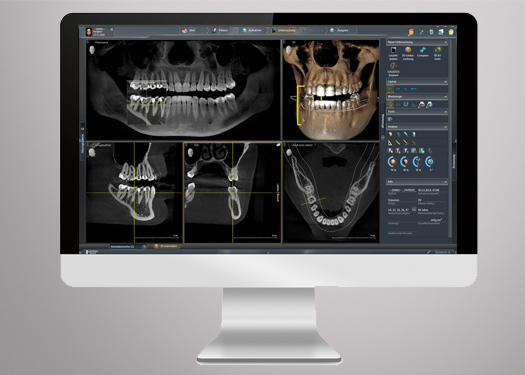Go to the Aufnahme phase

pos(252,30)
